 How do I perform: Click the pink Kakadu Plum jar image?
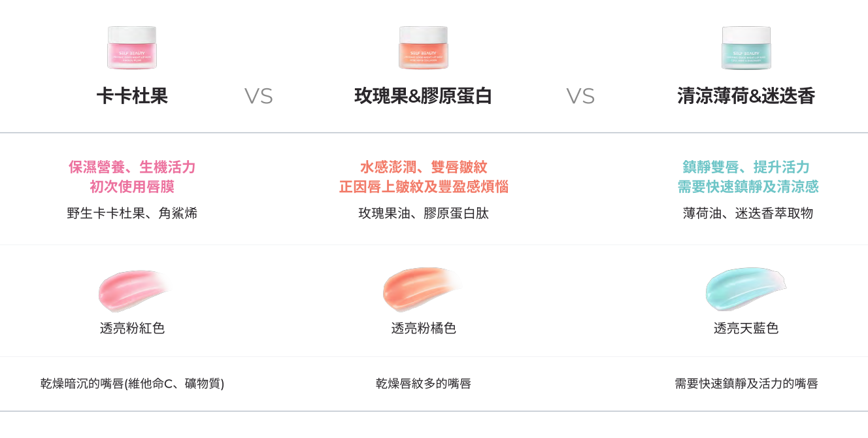point(132,48)
